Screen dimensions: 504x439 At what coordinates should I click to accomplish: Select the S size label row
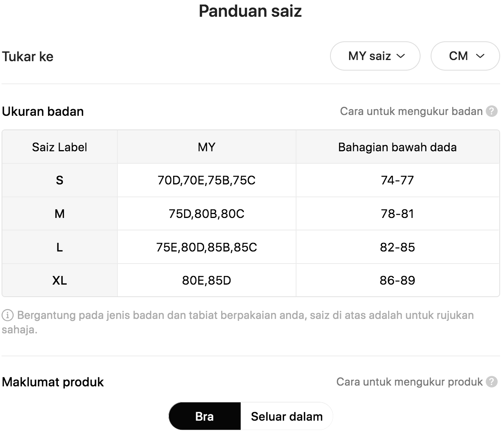tap(251, 180)
